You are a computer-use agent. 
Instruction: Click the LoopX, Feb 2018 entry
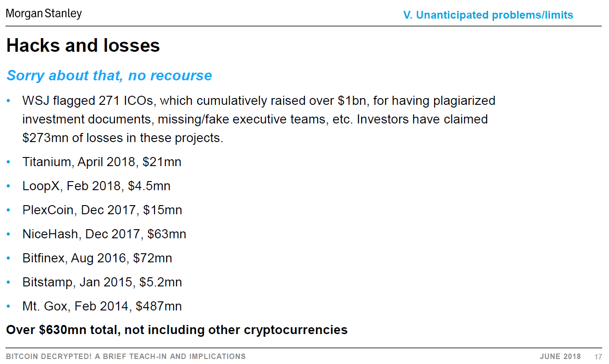click(x=96, y=186)
